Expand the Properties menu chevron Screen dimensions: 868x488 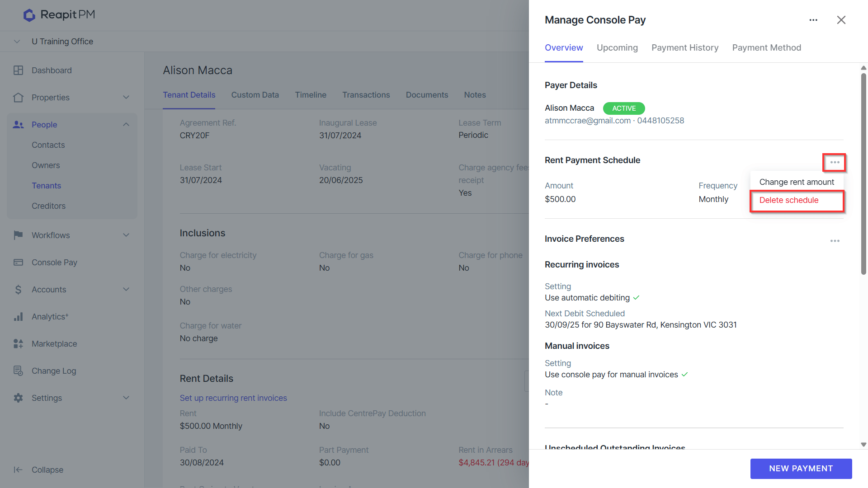pos(126,97)
